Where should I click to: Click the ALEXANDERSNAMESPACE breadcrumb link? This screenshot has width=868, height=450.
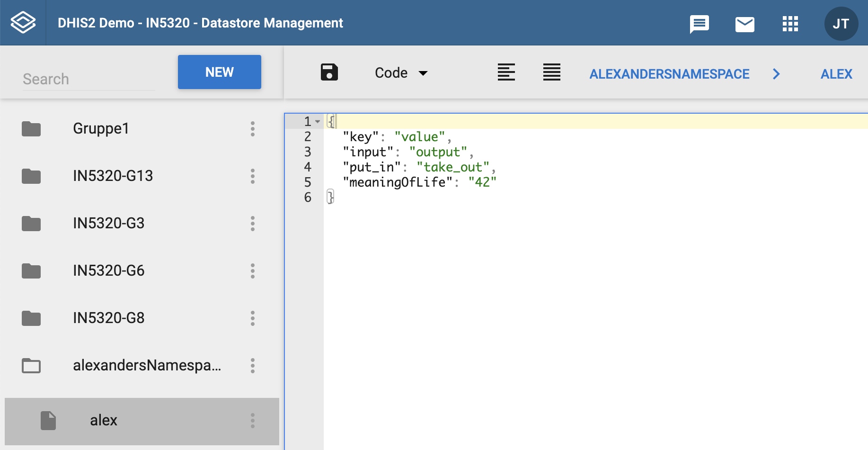669,74
